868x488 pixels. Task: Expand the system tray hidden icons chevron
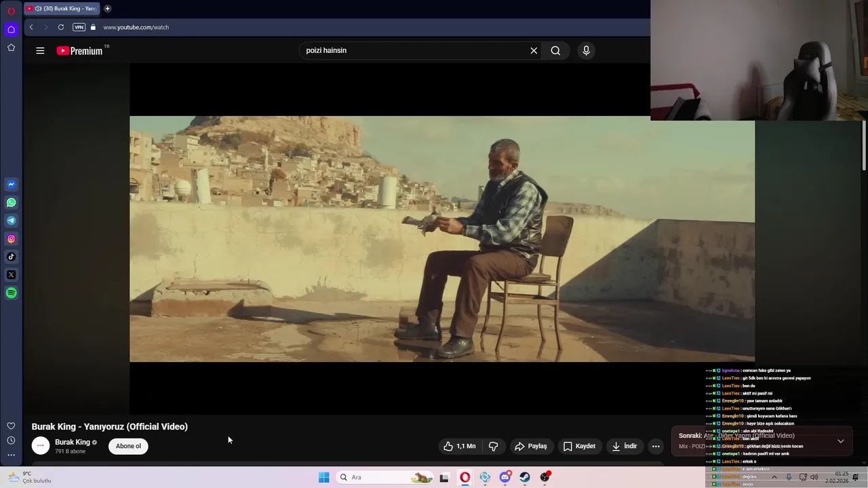pos(774,477)
